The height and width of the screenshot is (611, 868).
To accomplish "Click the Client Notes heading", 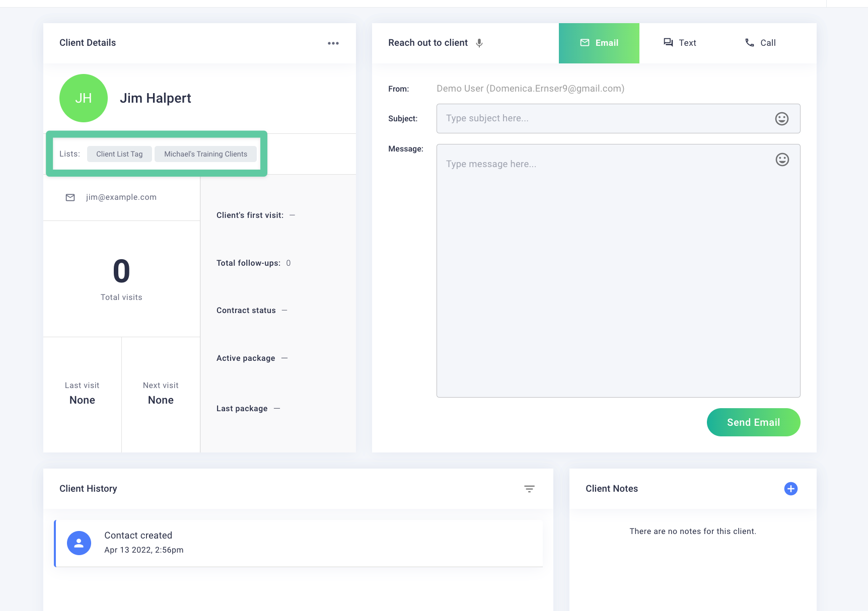I will (612, 489).
